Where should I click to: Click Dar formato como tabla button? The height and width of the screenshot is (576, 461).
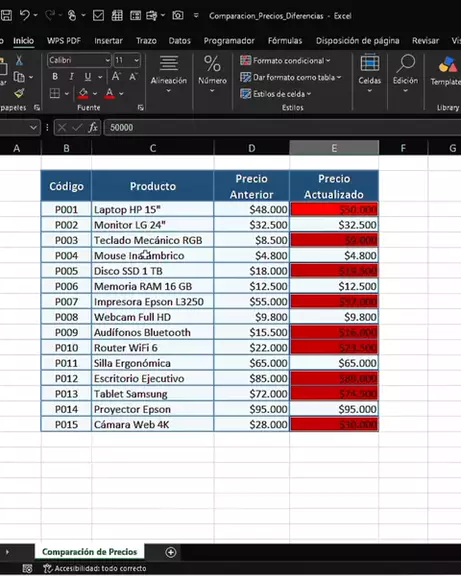click(291, 78)
